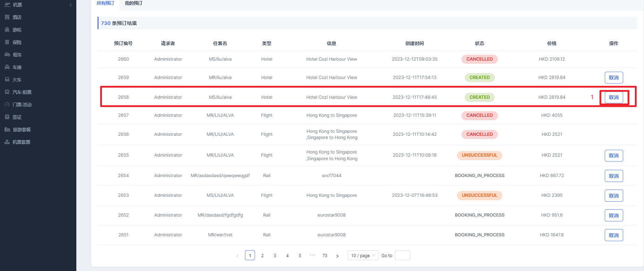Collapse the sidebar with the chevron arrow
This screenshot has width=644, height=271.
click(x=70, y=5)
